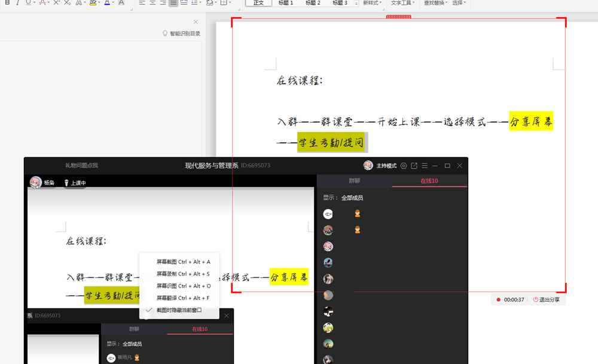The width and height of the screenshot is (598, 364).
Task: Toggle bold formatting in the toolbar
Action: coord(7,3)
